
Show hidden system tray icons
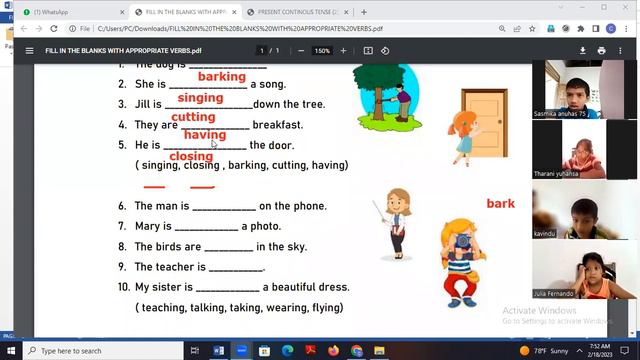579,351
